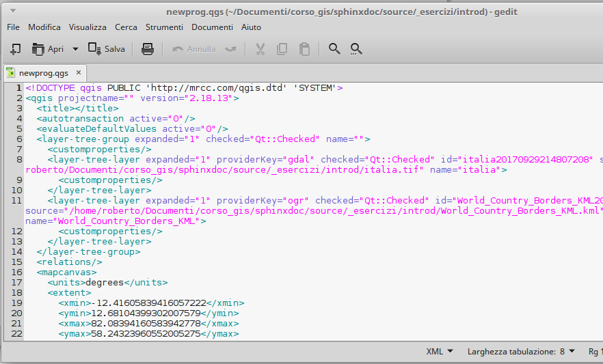Click the Cut scissors icon
The image size is (603, 364).
[x=260, y=49]
